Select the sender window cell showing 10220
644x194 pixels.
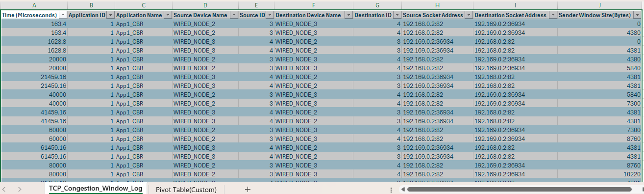tap(600, 174)
